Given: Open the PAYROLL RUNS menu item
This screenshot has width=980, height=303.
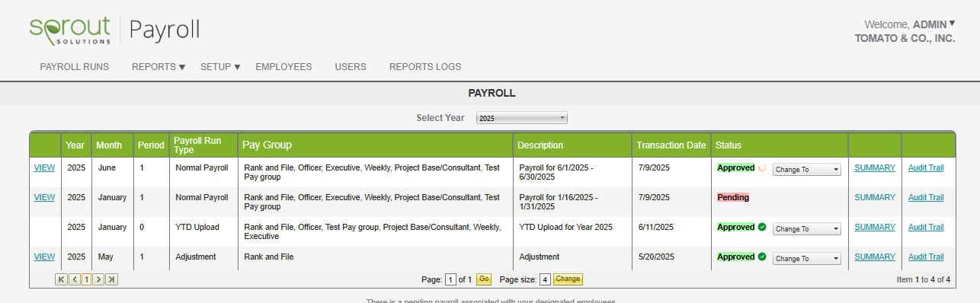Looking at the screenshot, I should click(75, 67).
